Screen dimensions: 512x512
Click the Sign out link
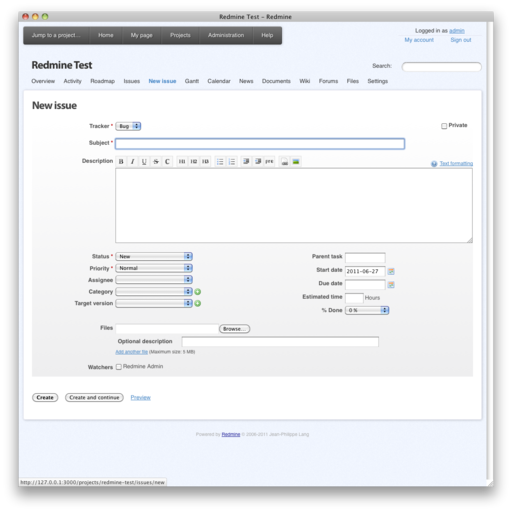(x=461, y=40)
